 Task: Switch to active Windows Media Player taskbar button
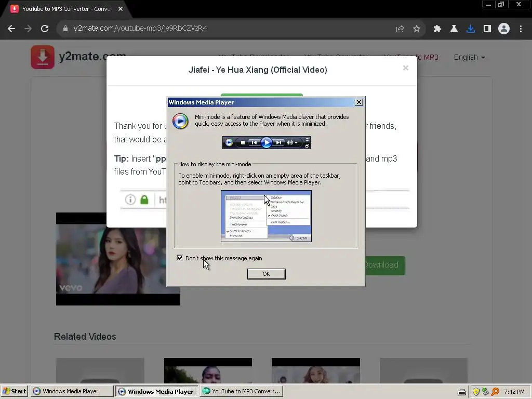[x=157, y=391]
